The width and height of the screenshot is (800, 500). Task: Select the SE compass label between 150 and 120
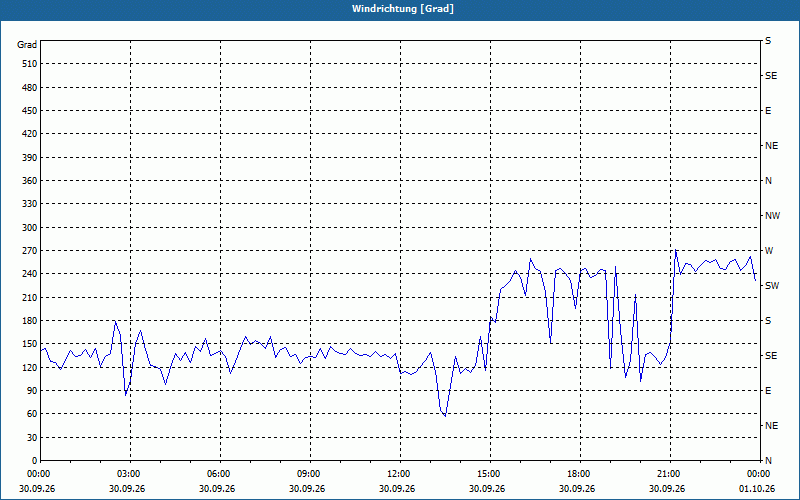[771, 356]
